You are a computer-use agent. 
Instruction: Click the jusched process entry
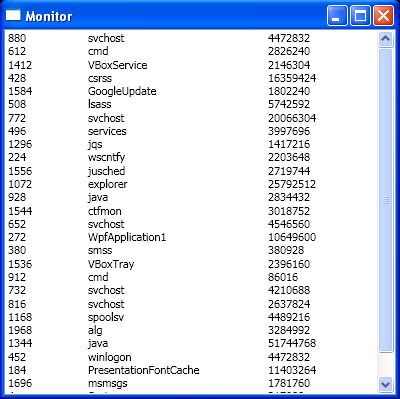106,171
